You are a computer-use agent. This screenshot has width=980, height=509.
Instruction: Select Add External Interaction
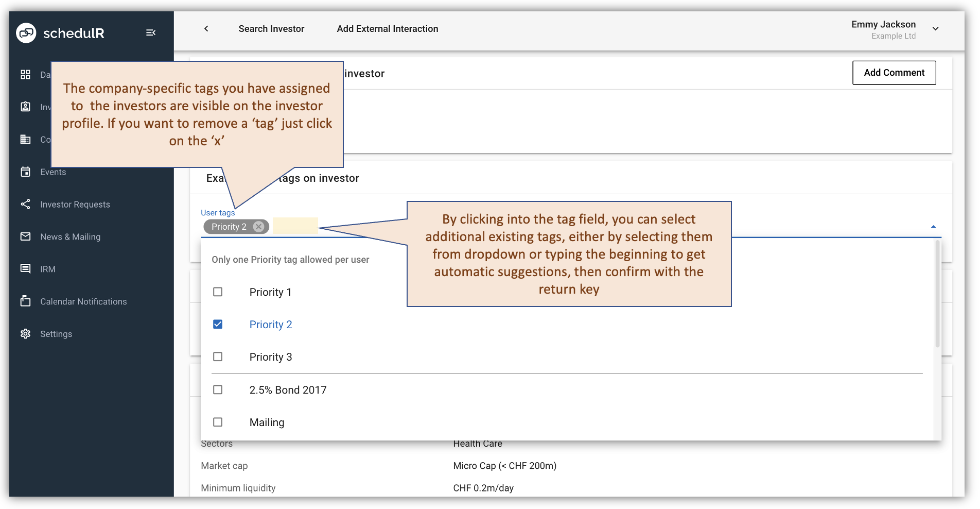tap(387, 29)
